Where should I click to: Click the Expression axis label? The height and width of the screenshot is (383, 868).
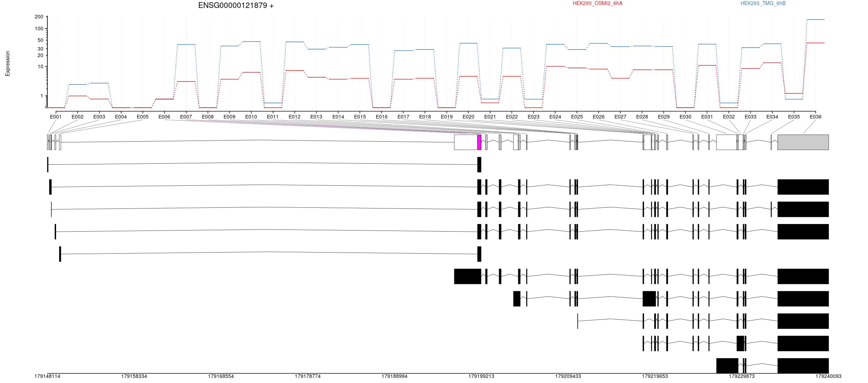(8, 64)
